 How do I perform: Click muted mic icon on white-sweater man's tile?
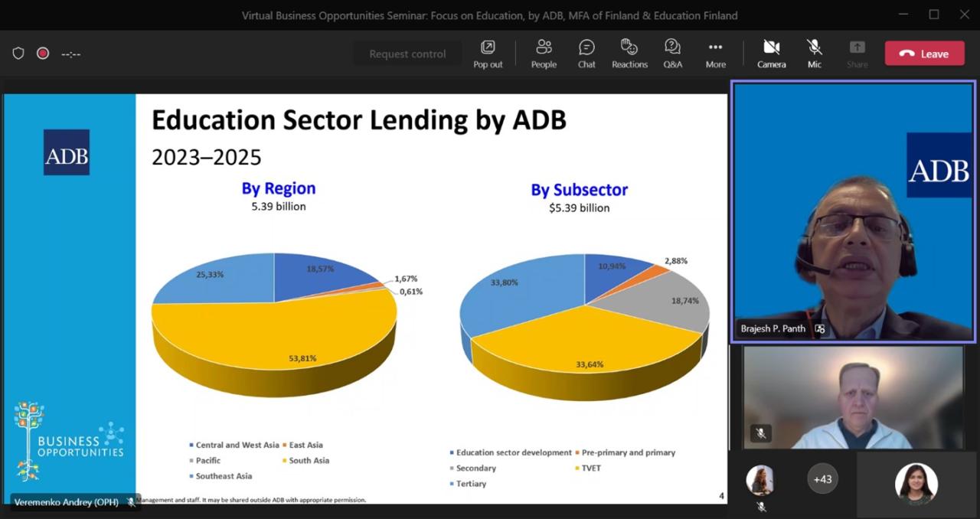point(760,433)
